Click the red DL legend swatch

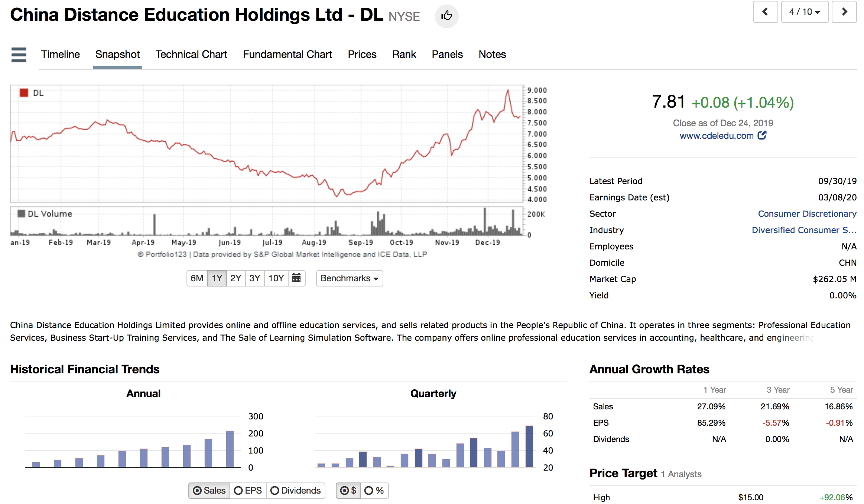click(x=24, y=93)
